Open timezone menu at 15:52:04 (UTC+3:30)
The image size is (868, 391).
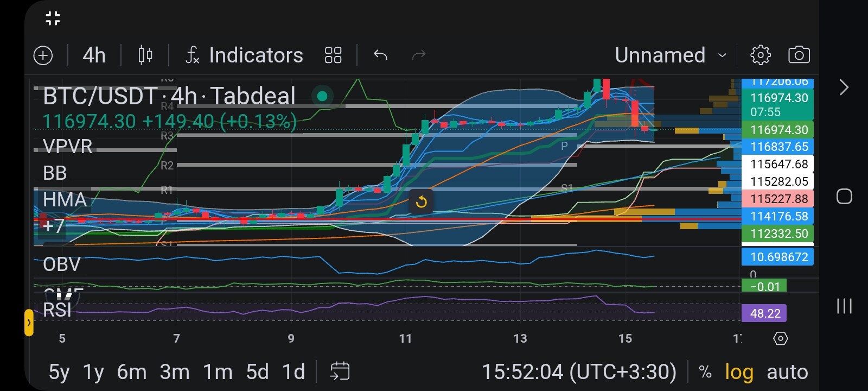579,372
